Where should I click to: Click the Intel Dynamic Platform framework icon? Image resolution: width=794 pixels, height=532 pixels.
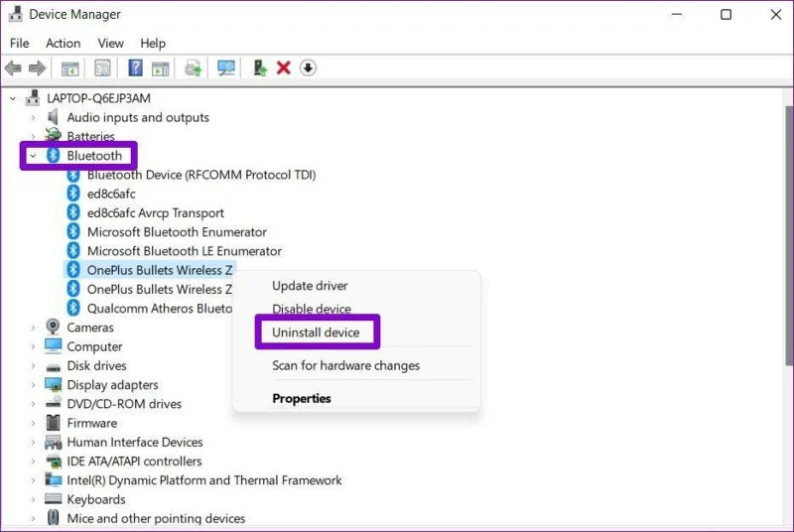pyautogui.click(x=53, y=479)
